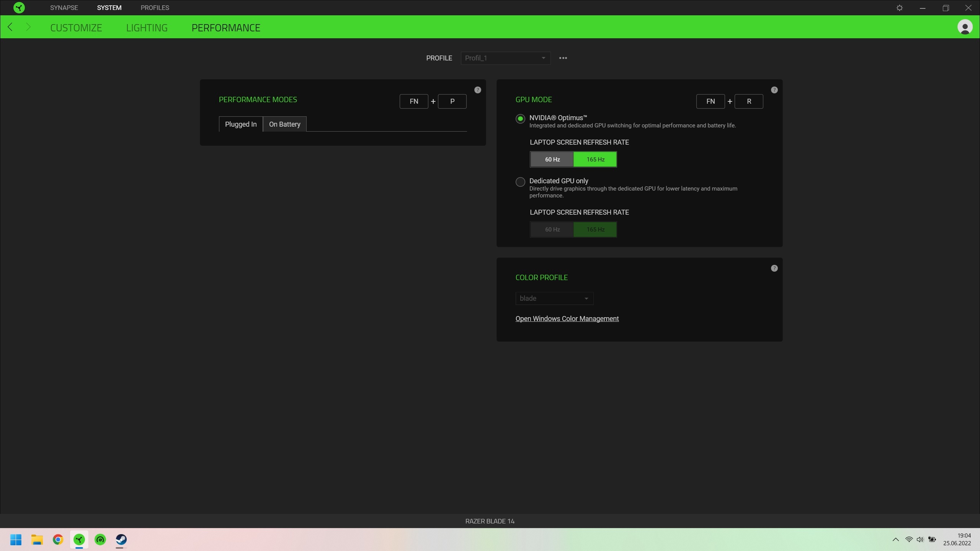The height and width of the screenshot is (551, 980).
Task: Open profile options three-dot menu
Action: pos(563,58)
